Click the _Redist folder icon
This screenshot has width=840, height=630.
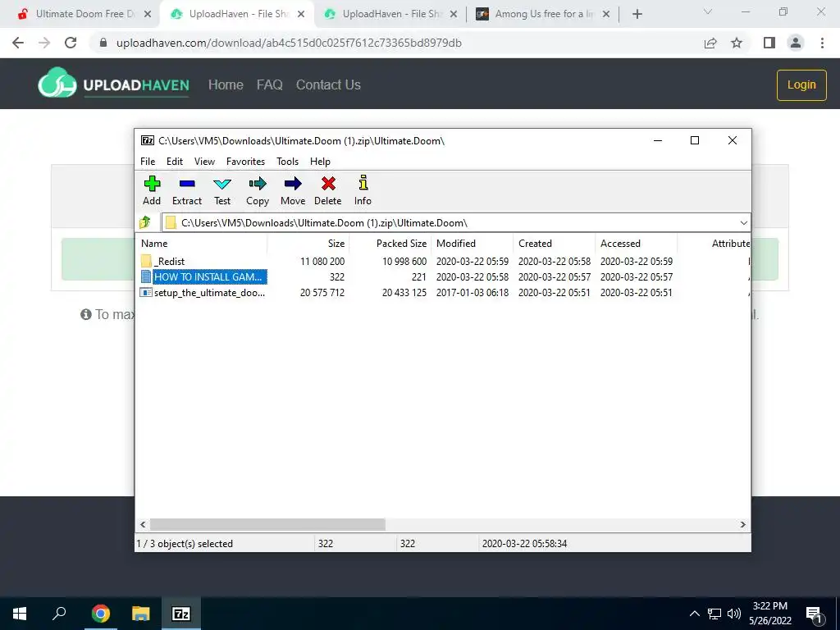pos(146,261)
